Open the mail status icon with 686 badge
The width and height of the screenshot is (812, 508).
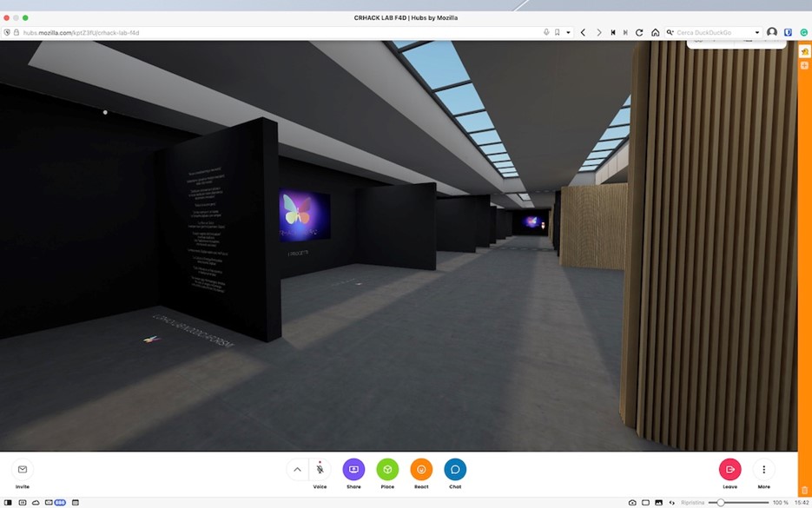point(56,502)
